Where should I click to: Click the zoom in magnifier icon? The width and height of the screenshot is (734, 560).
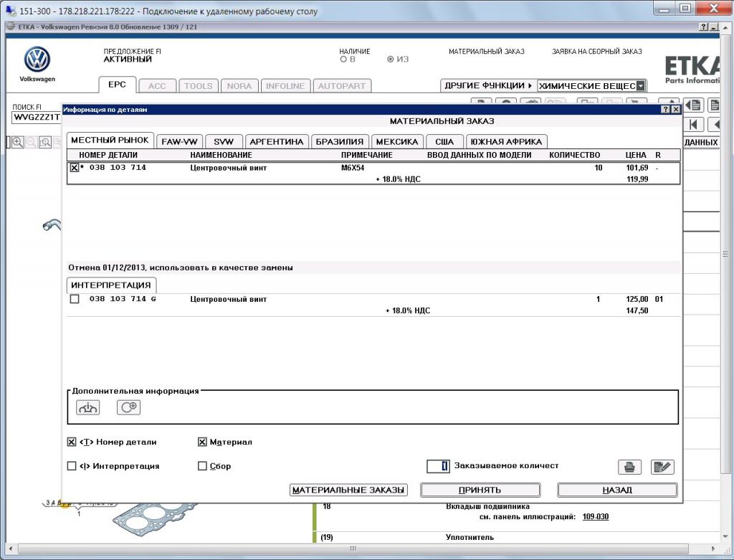coord(18,142)
